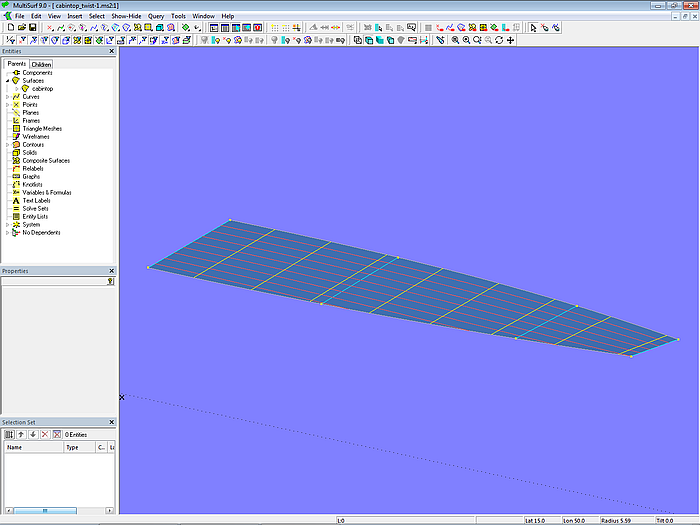Select Variables & Formulas in entity tree

(x=46, y=192)
